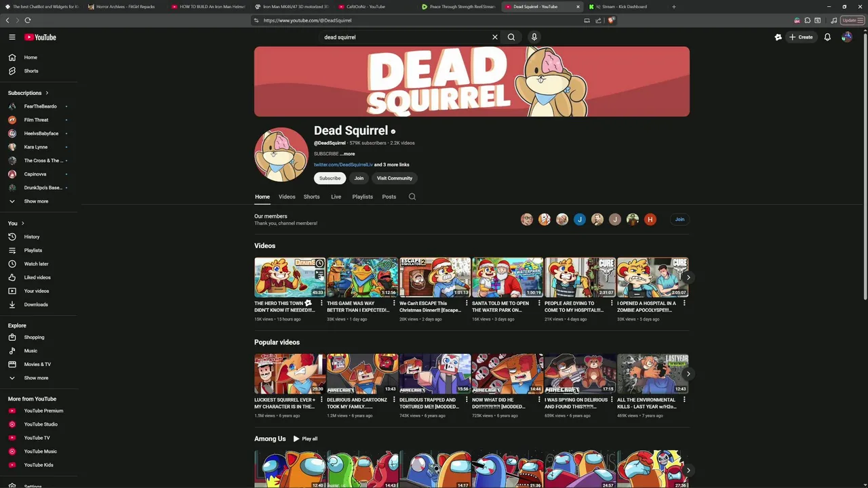Activate voice search microphone
Viewport: 868px width, 488px height.
pos(534,37)
